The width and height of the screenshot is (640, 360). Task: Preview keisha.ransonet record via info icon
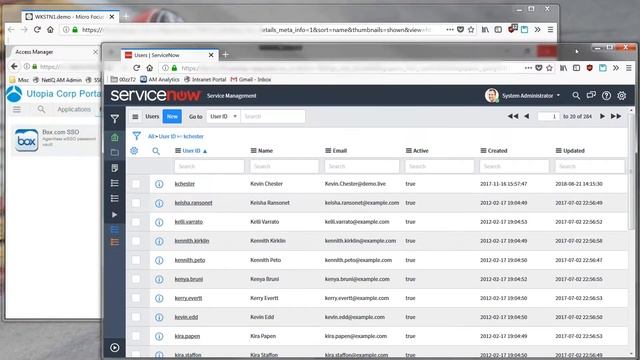pos(159,203)
